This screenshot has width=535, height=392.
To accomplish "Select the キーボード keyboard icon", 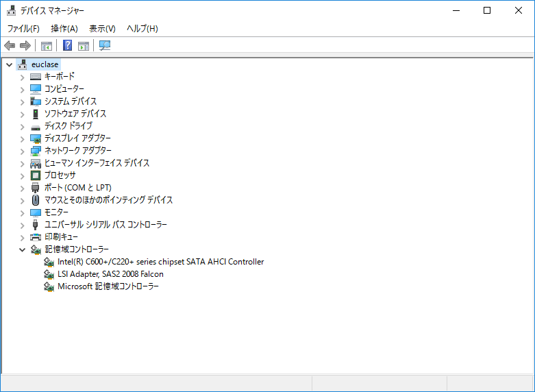I will coord(36,77).
